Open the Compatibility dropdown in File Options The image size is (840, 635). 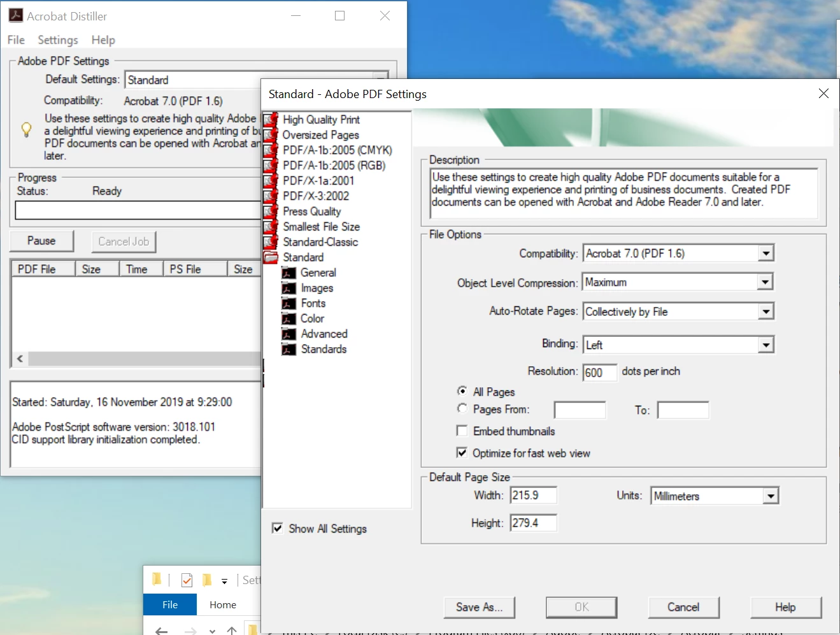coord(766,253)
